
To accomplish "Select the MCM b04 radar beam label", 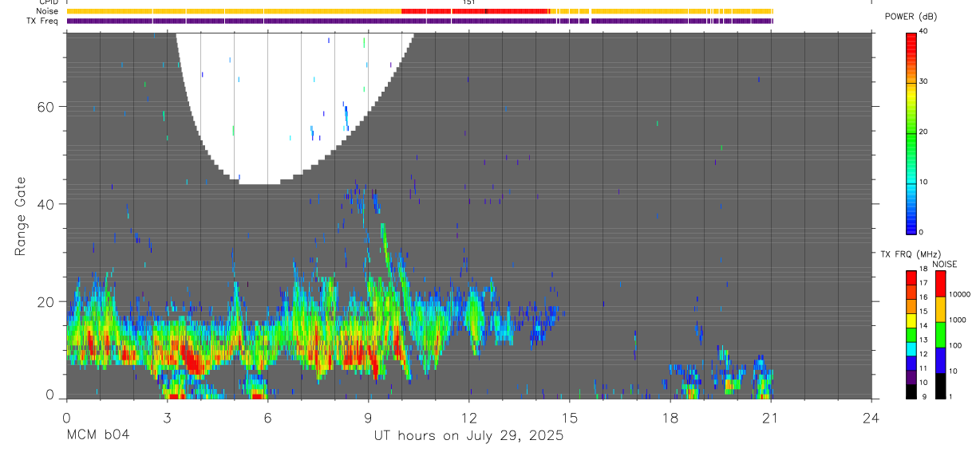I will (x=97, y=435).
